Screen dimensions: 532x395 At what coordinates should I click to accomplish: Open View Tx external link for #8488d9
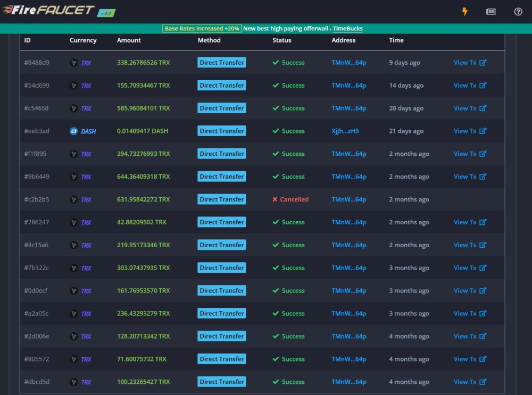[x=470, y=62]
